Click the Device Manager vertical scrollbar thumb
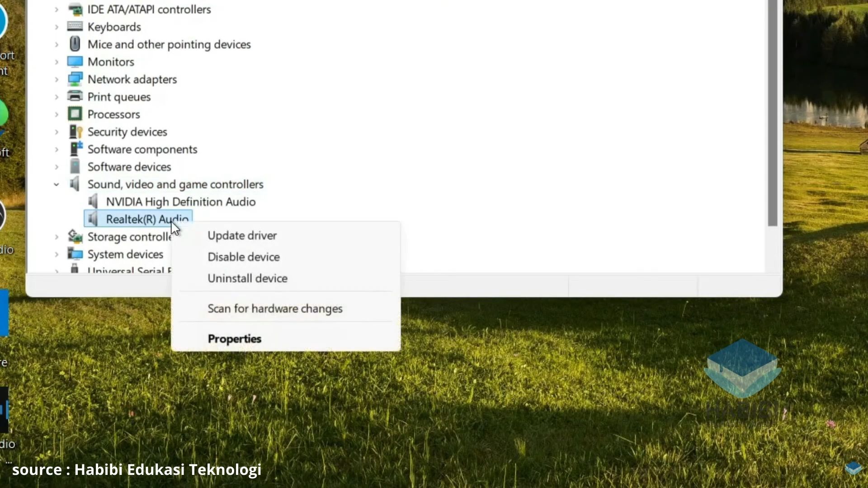The image size is (868, 488). (x=773, y=113)
